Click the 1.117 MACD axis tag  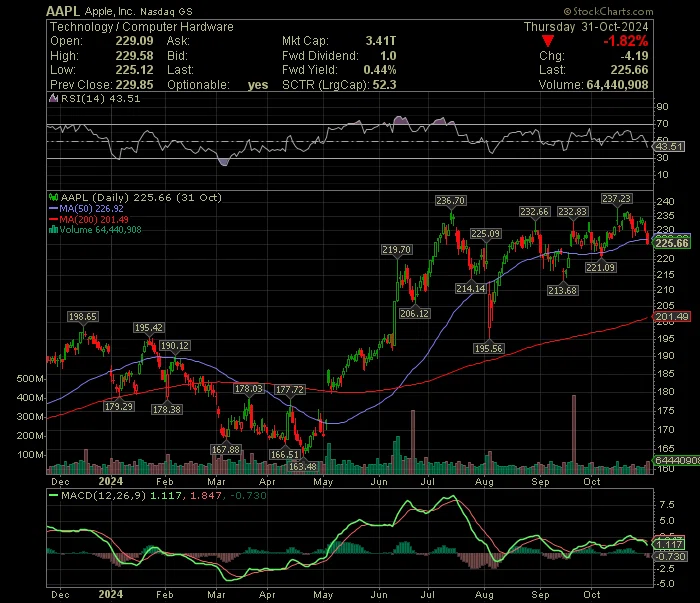(x=669, y=545)
